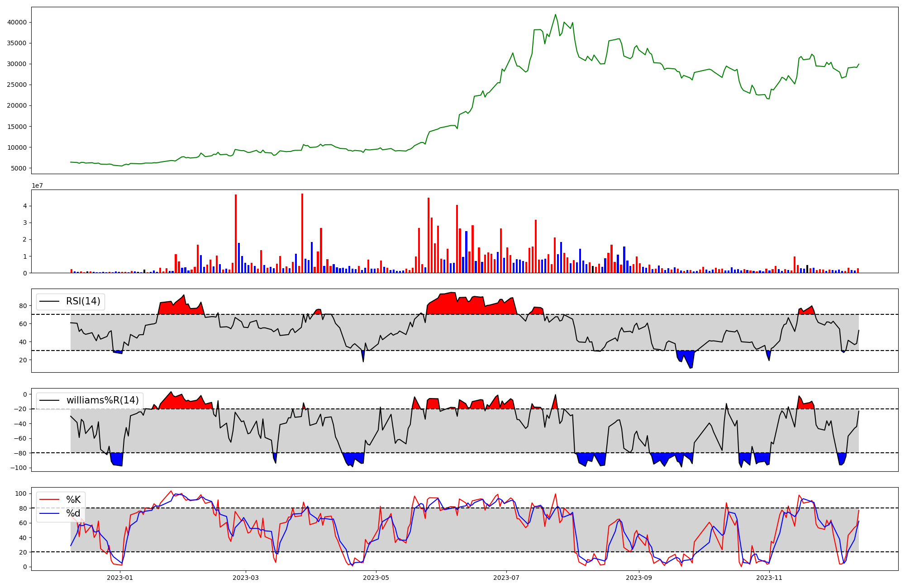Screen dimensions: 905x588
Task: Click the highest peak of green price line
Action: pyautogui.click(x=555, y=14)
